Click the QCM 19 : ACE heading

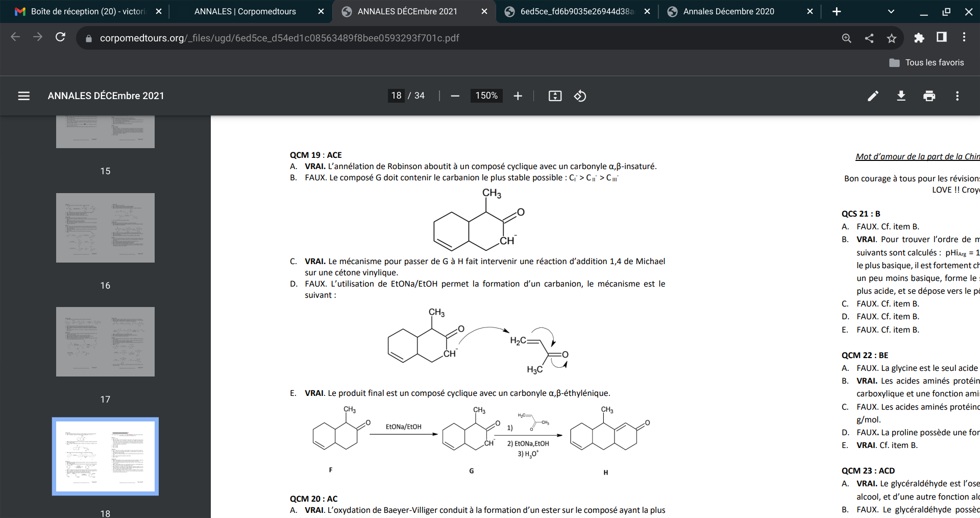316,155
